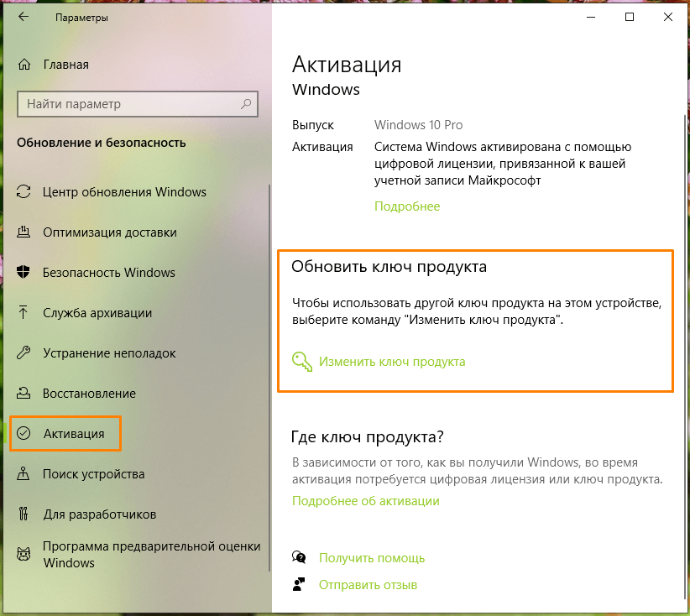Open Восстановление section

89,394
